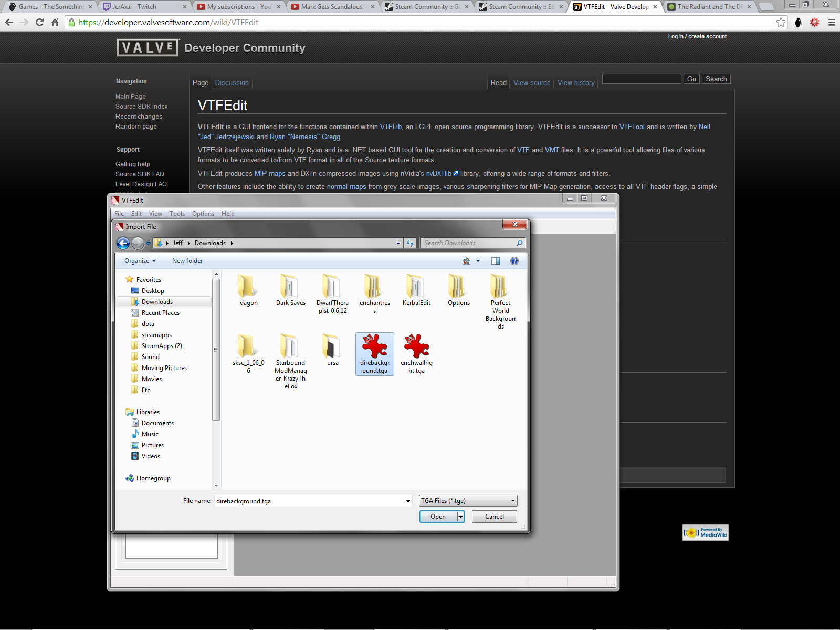Open the View menu in VTFEdit
The width and height of the screenshot is (840, 630).
(x=155, y=214)
